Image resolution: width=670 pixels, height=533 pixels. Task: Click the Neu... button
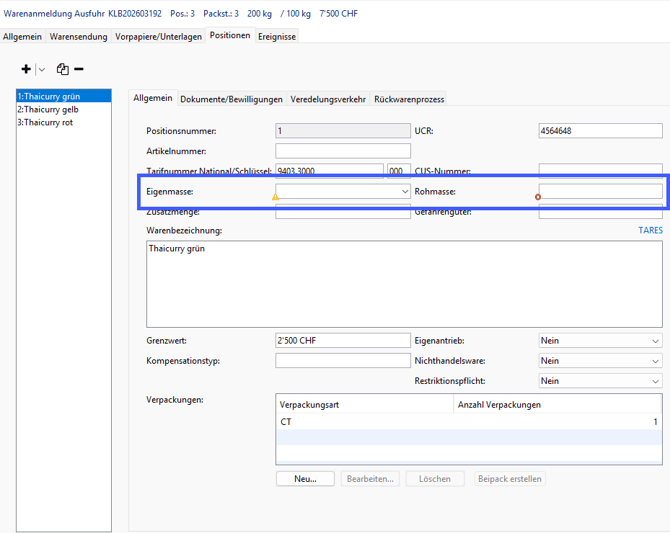(305, 479)
